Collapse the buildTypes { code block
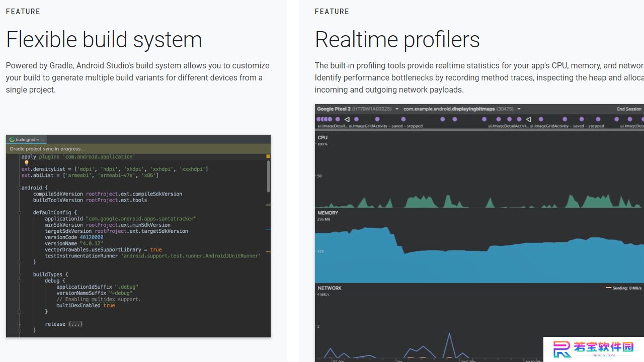Viewport: 644px width, 362px height. [19, 275]
